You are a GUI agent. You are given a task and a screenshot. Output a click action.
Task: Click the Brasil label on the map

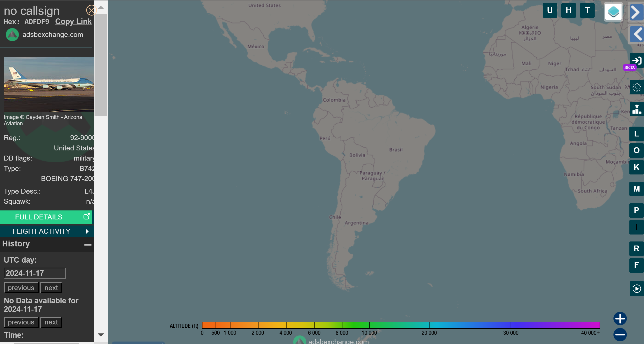396,150
